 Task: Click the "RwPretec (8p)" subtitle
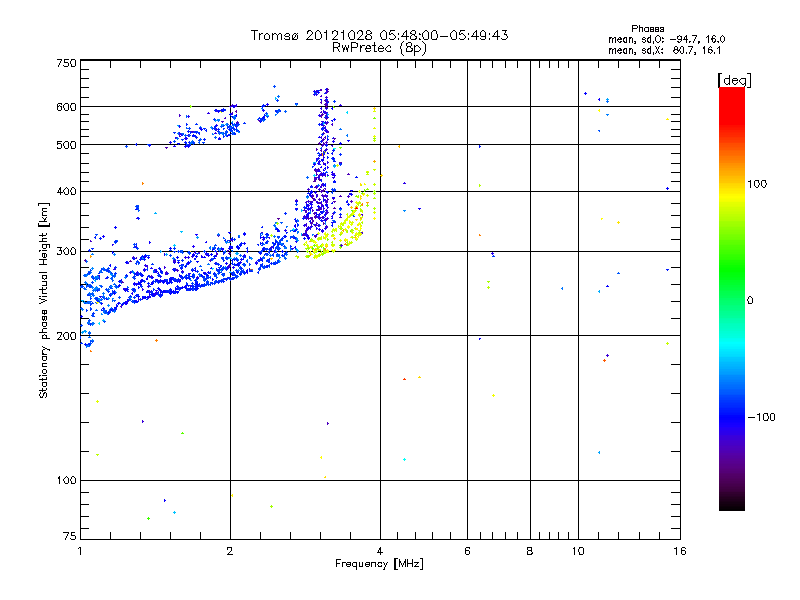(x=379, y=48)
